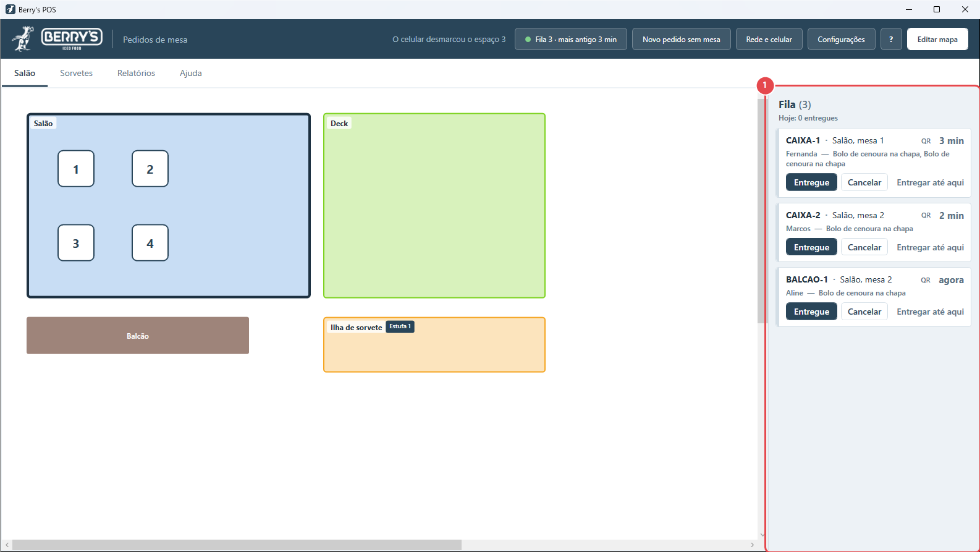Select the brown Balcão area
This screenshot has height=552, width=980.
[x=138, y=336]
